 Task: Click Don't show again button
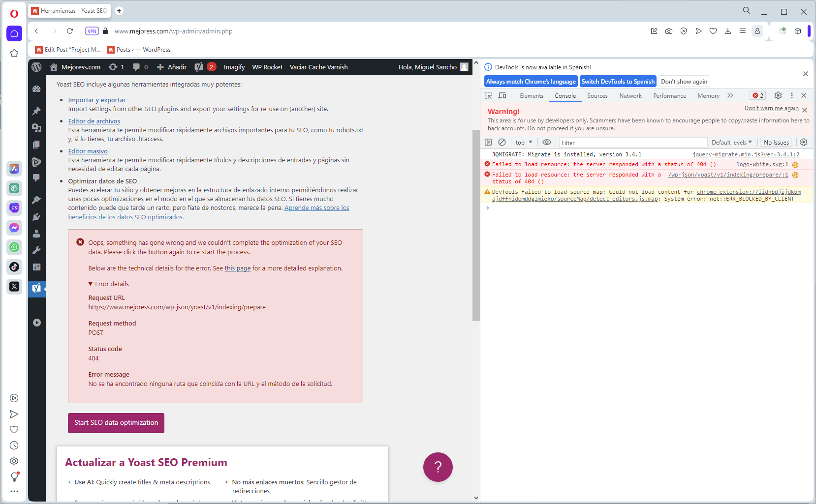coord(684,82)
